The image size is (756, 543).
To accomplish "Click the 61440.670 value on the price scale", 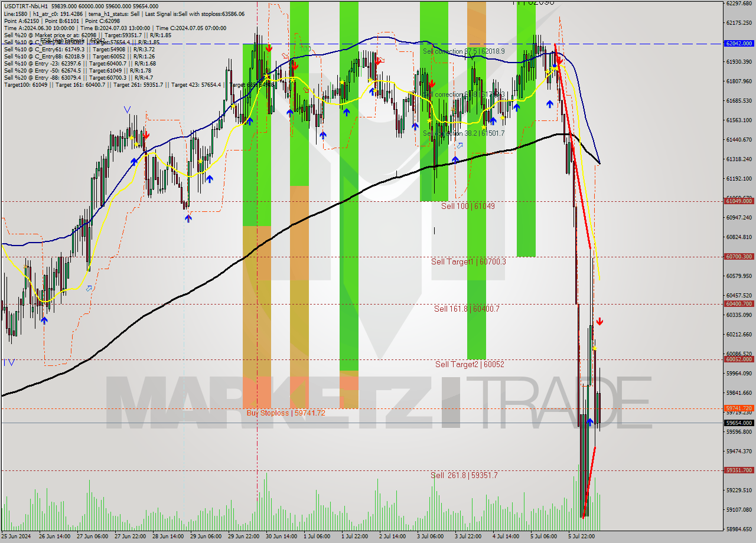I will [x=739, y=139].
